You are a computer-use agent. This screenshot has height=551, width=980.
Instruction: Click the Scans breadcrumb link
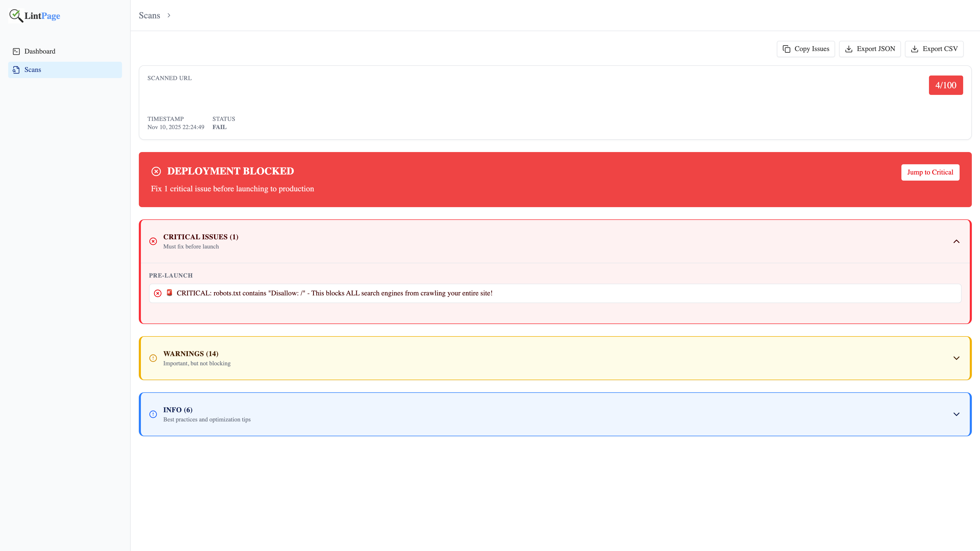pyautogui.click(x=149, y=16)
